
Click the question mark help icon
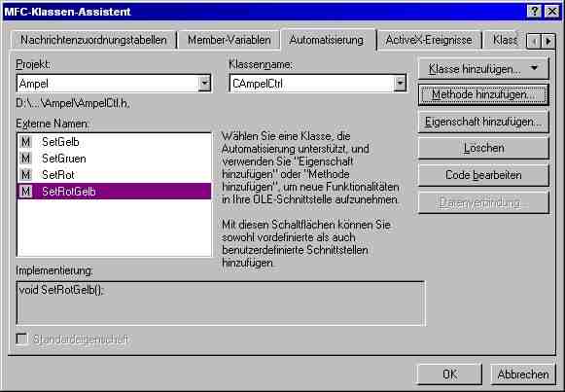click(534, 12)
